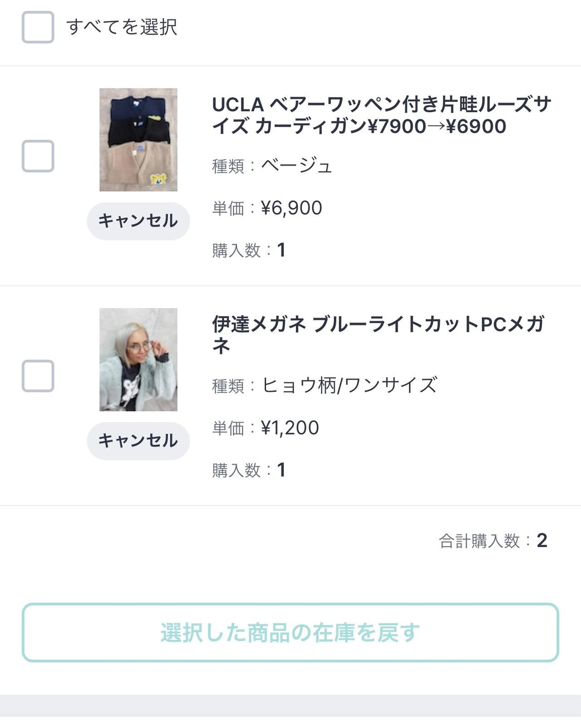Click the UCLA cardigan product thumbnail
581x728 pixels.
[138, 140]
